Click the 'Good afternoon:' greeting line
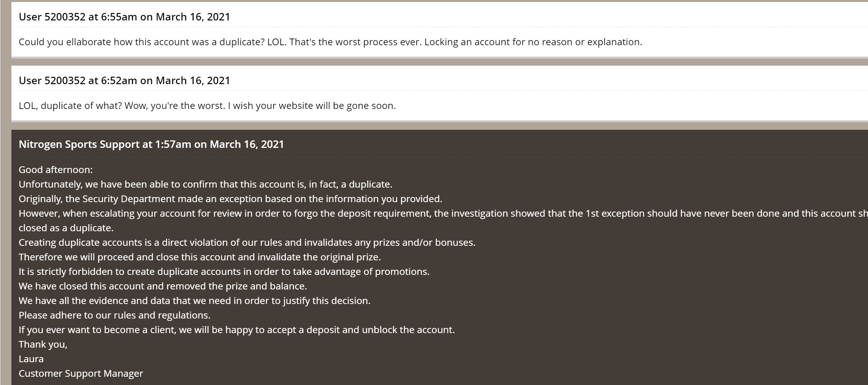Viewport: 868px width, 385px height. pyautogui.click(x=56, y=170)
